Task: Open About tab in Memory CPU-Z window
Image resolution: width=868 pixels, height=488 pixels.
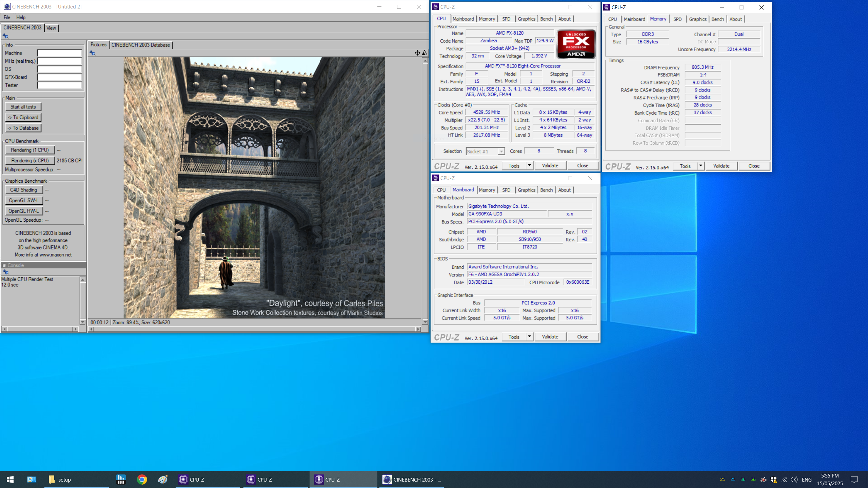Action: click(735, 19)
